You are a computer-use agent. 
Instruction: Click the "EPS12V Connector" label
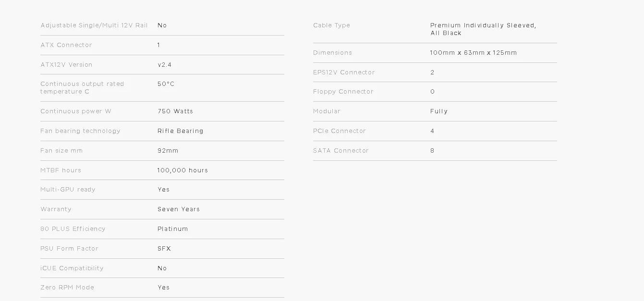point(344,72)
